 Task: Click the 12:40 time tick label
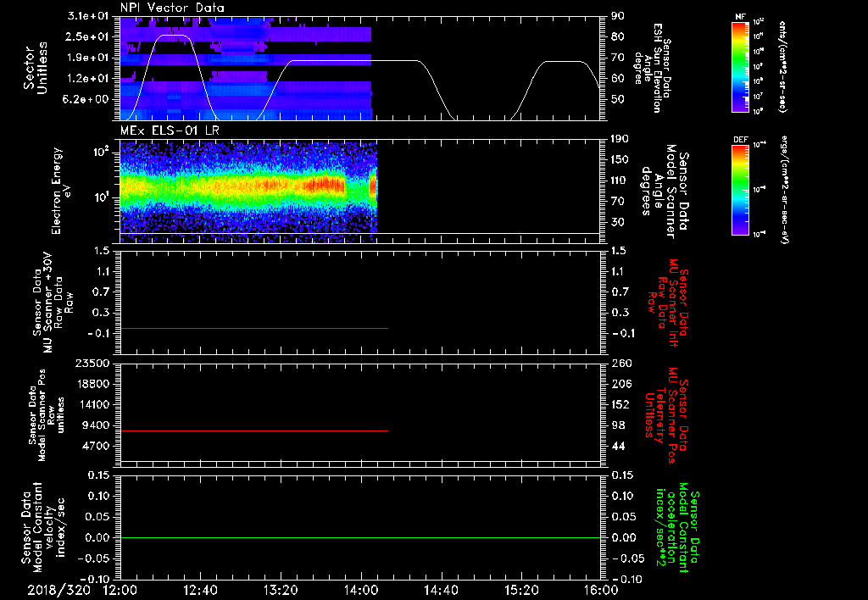coord(200,590)
